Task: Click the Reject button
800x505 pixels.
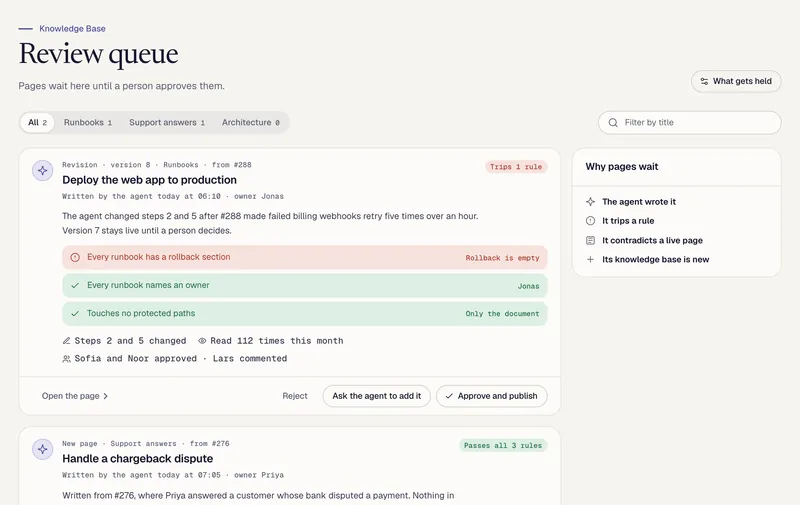Action: (295, 396)
